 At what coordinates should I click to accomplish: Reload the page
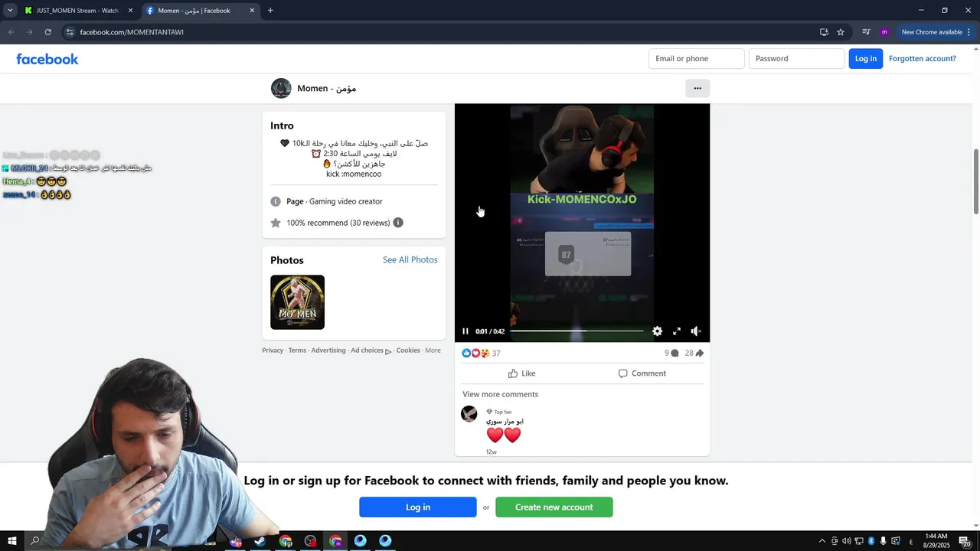coord(47,32)
